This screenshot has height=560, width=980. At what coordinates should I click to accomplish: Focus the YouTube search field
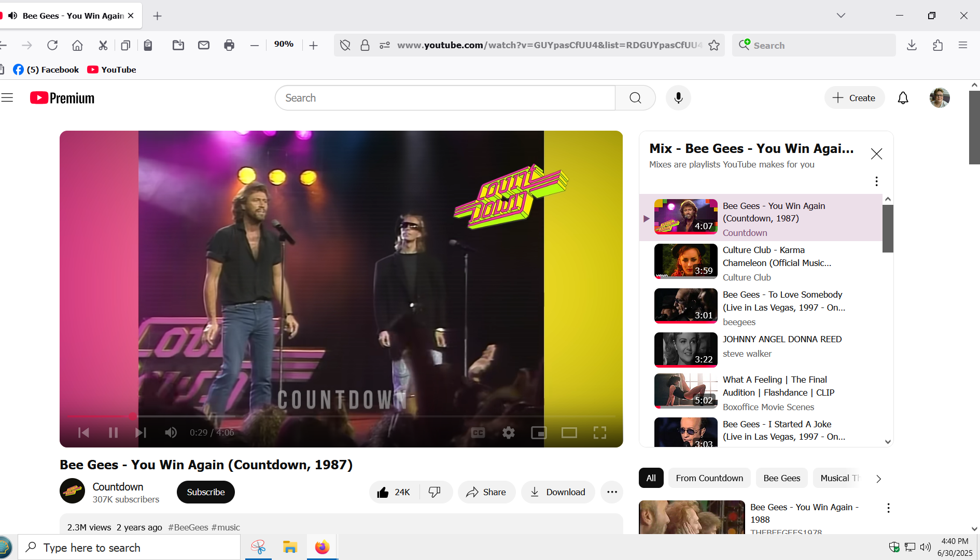coord(445,97)
